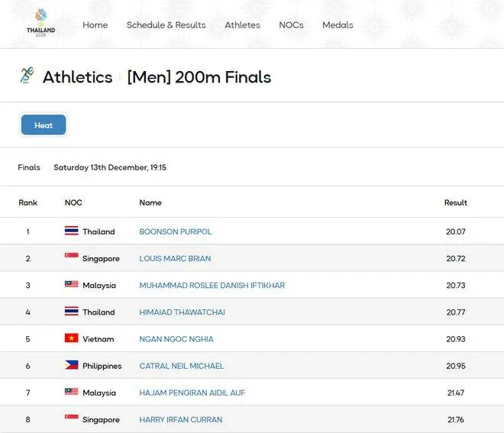504x433 pixels.
Task: Click the Vietnam flag icon
Action: pos(71,338)
